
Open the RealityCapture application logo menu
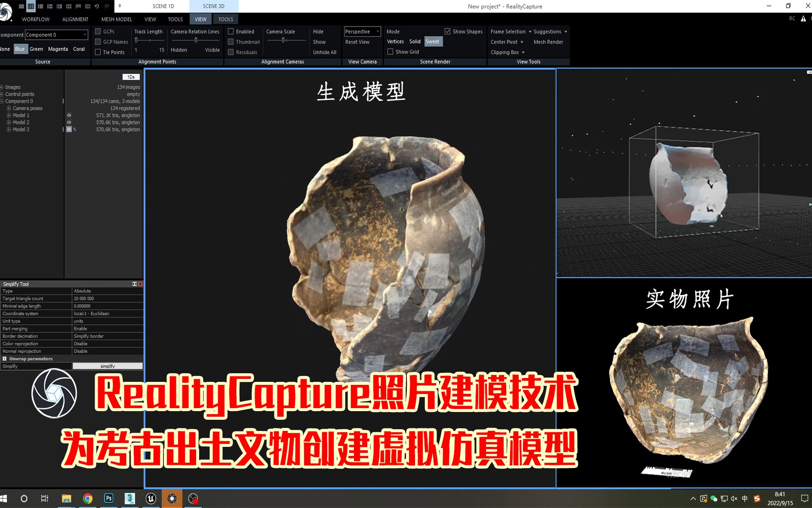pos(5,6)
